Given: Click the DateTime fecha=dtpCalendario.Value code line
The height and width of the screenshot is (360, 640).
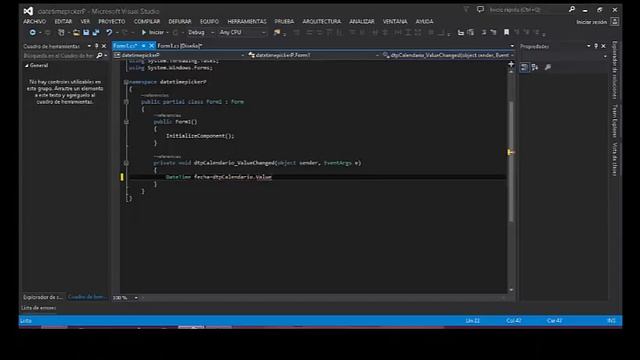Looking at the screenshot, I should click(x=219, y=177).
